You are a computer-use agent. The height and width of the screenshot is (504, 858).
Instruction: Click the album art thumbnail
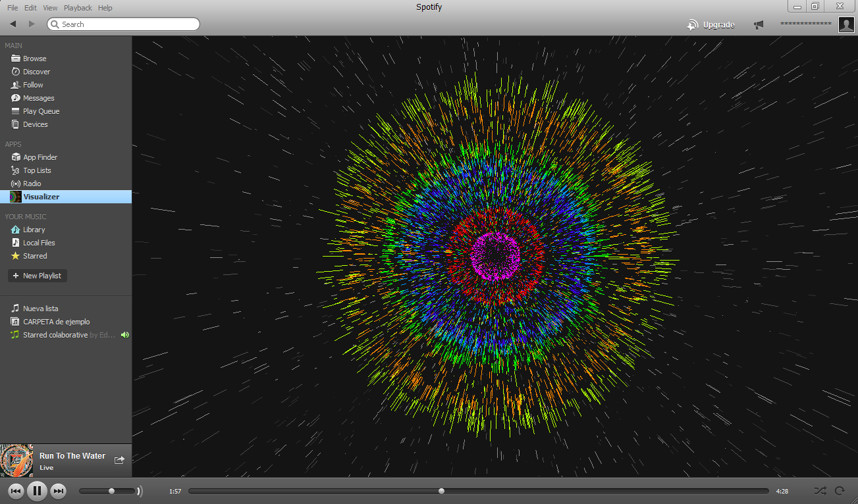[16, 461]
